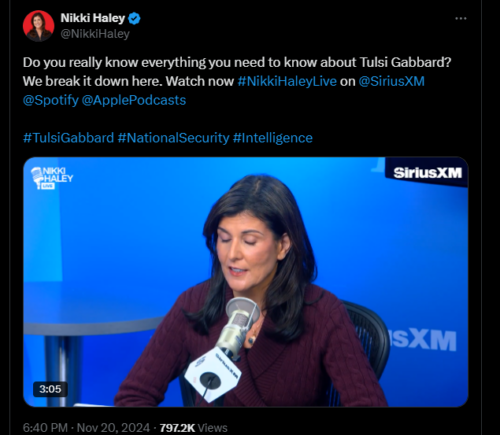
Task: Open the @NikkiHaley handle link
Action: tap(95, 34)
